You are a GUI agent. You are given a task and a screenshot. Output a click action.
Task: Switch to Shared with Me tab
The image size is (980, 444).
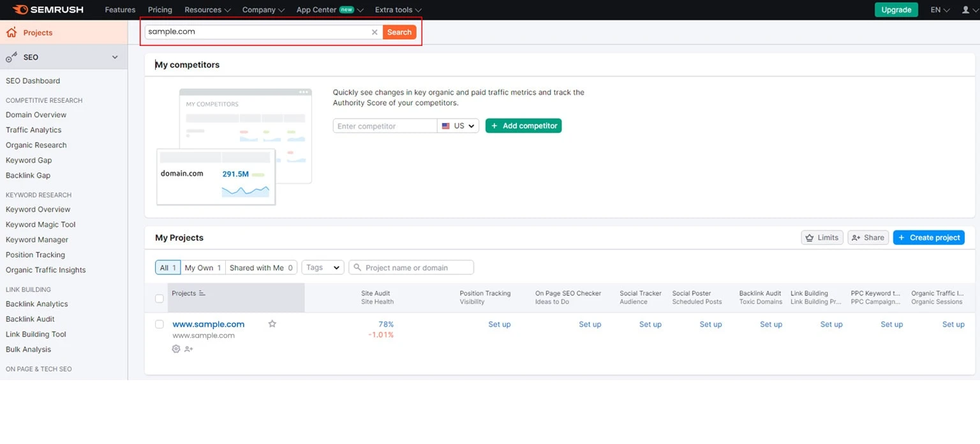(261, 267)
